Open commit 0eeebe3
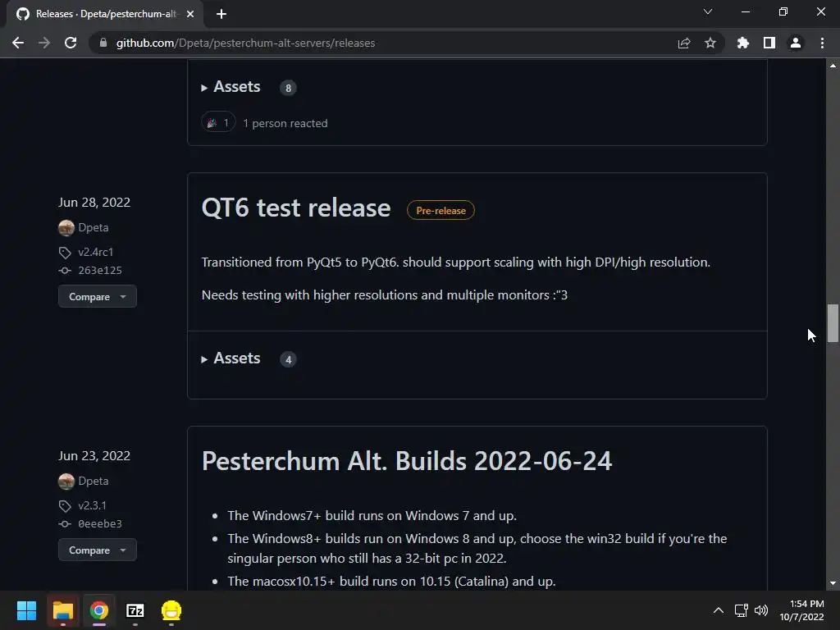The image size is (840, 630). pyautogui.click(x=99, y=524)
